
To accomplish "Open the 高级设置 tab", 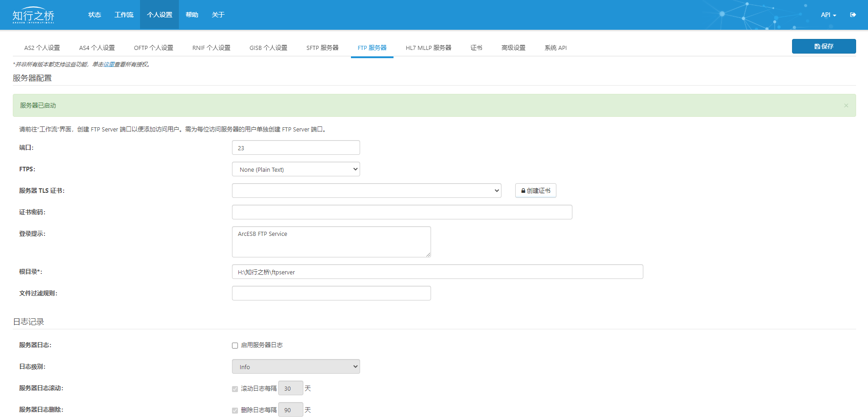I will (513, 48).
